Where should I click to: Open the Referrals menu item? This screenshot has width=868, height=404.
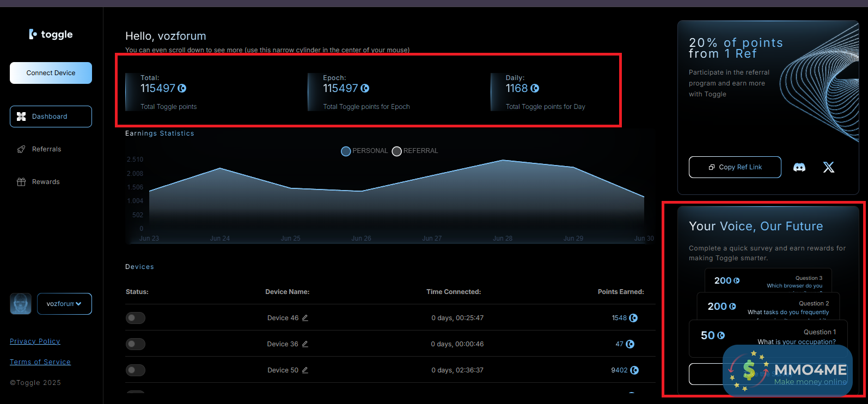[46, 149]
